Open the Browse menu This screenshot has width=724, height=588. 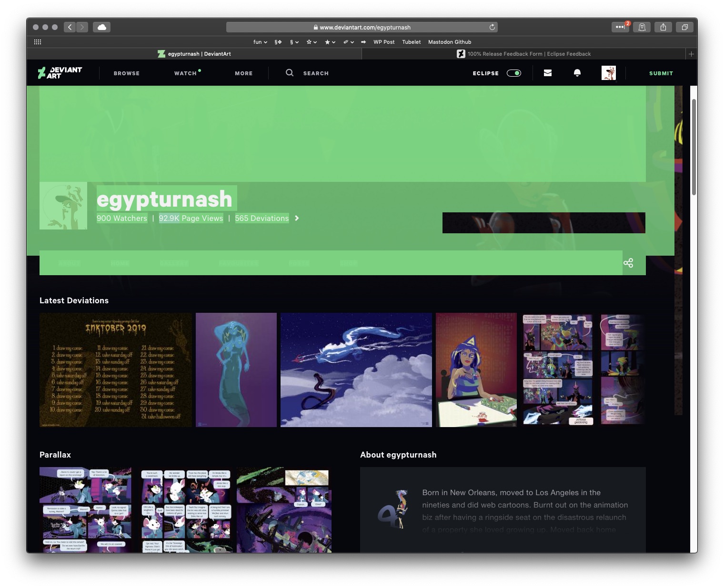click(x=127, y=73)
